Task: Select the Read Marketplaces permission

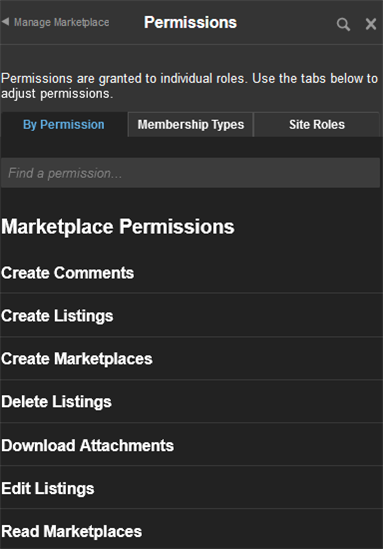Action: pos(192,531)
